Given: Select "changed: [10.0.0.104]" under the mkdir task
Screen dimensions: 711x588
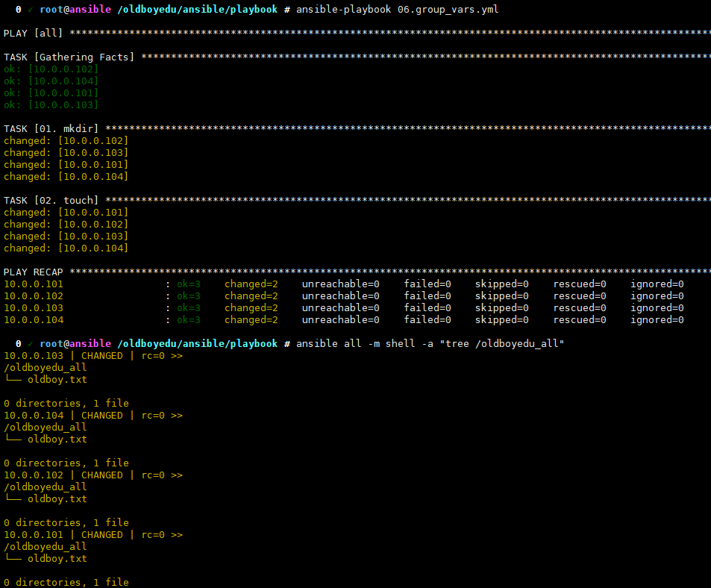Looking at the screenshot, I should (x=66, y=176).
